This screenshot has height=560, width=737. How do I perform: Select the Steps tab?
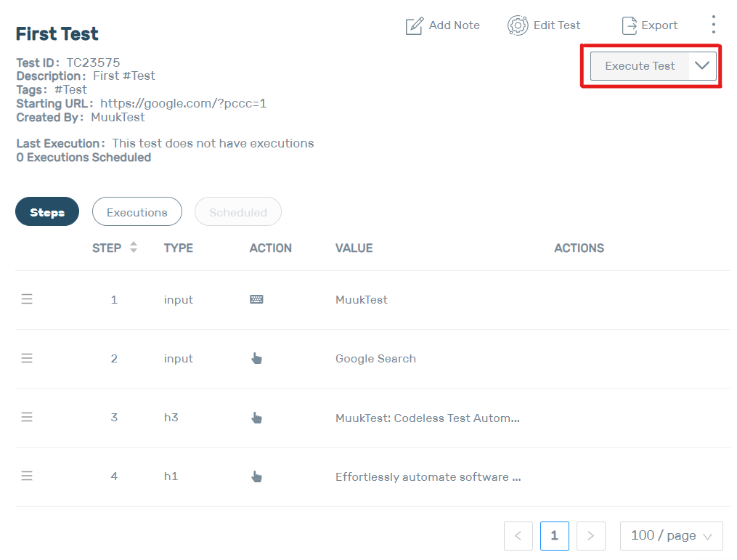[x=47, y=212]
